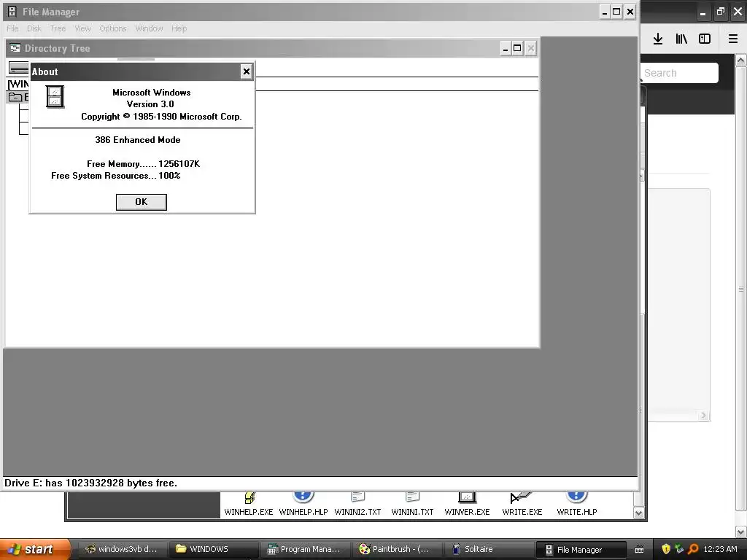Switch to WINDOWS folder taskbar item
747x560 pixels.
click(212, 549)
